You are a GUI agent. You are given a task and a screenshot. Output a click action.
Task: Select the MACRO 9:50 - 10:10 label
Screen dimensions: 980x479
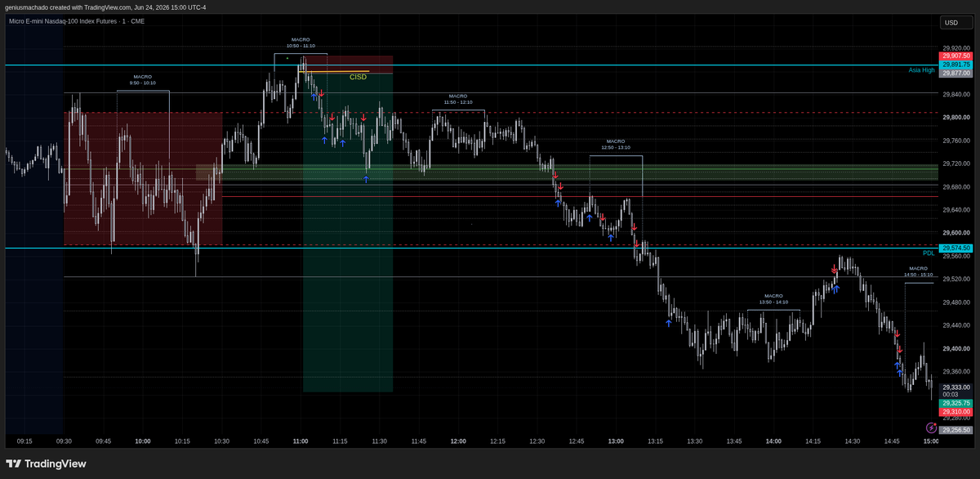point(142,80)
